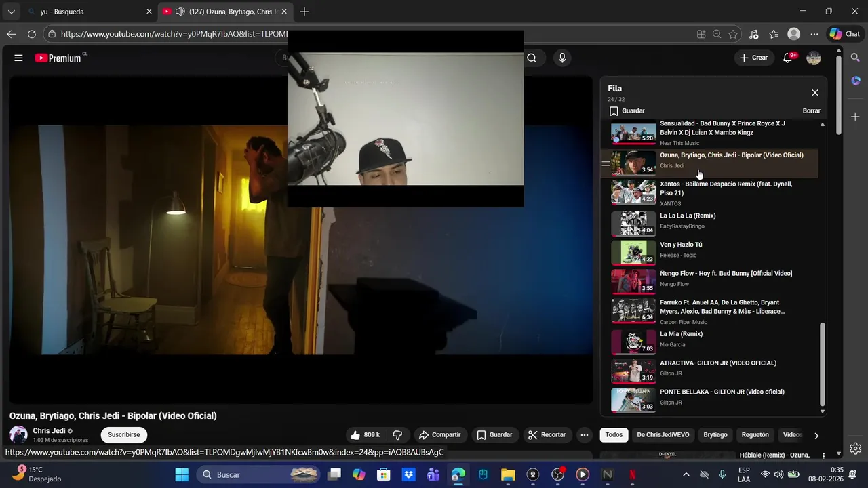Click picture-in-picture overlay video
The width and height of the screenshot is (868, 488).
click(406, 119)
